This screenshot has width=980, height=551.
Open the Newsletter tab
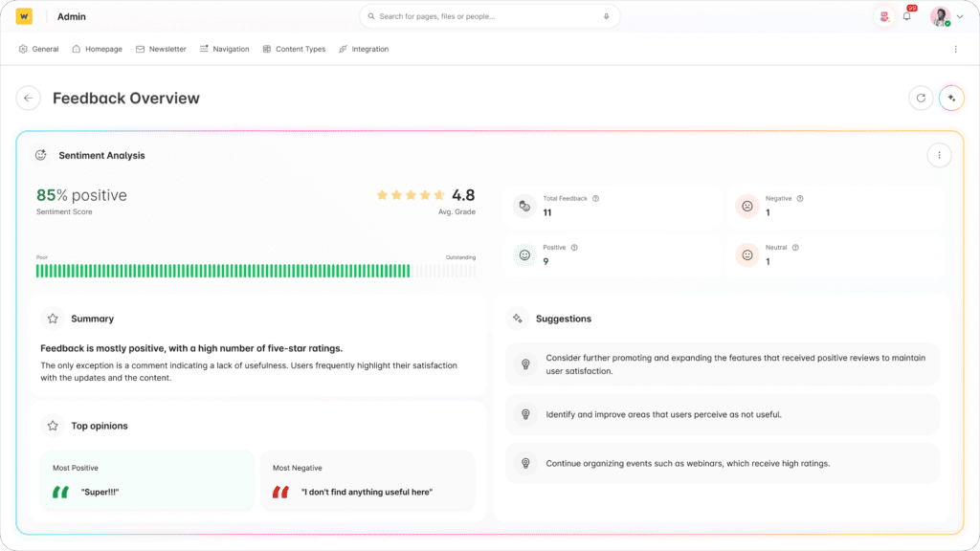point(161,49)
